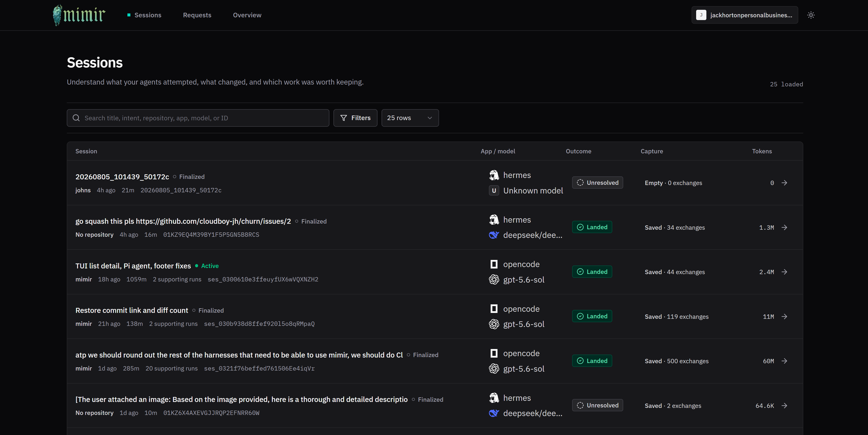868x435 pixels.
Task: Click Landed badge in TUI list detail row
Action: [x=592, y=272]
